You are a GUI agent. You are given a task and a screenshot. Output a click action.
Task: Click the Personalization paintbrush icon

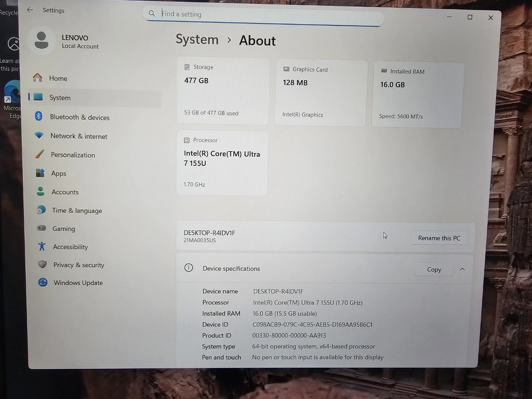point(40,154)
